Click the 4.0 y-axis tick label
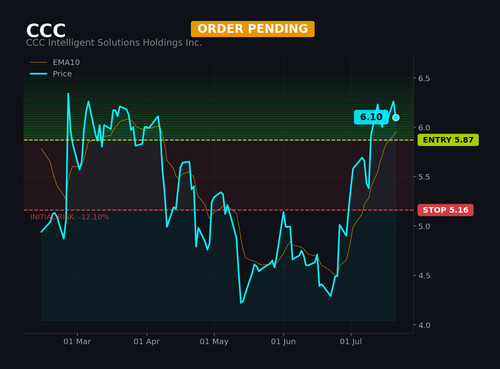 pyautogui.click(x=424, y=325)
